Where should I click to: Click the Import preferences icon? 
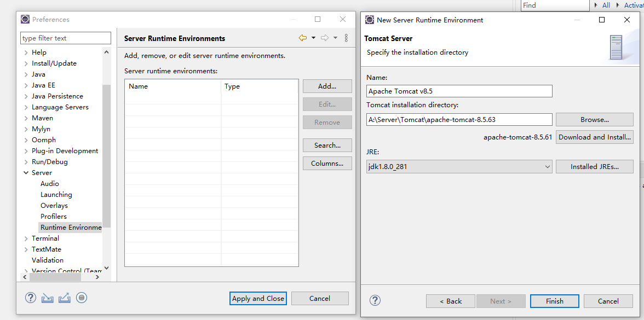[48, 298]
